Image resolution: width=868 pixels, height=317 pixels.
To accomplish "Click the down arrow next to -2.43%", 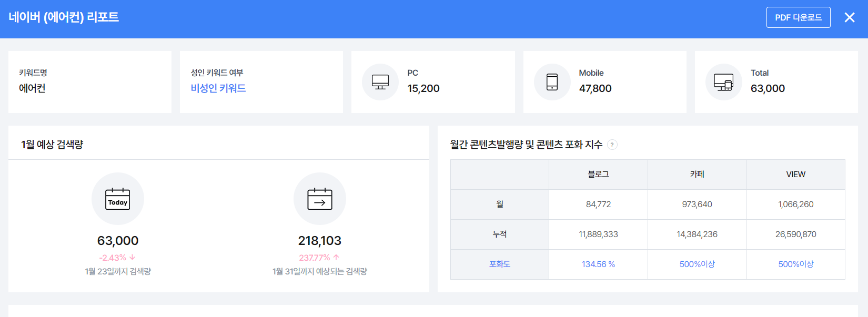I will [x=133, y=258].
